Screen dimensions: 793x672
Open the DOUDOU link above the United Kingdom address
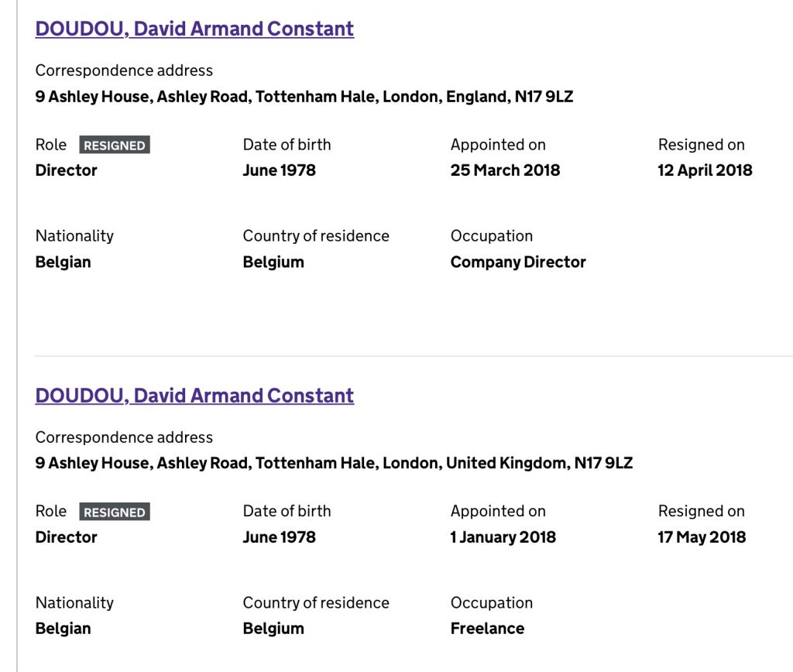coord(194,396)
